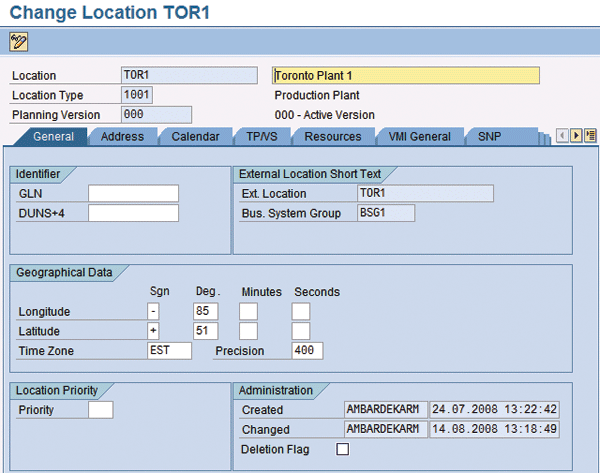Open the tab list menu icon
600x473 pixels.
point(590,136)
